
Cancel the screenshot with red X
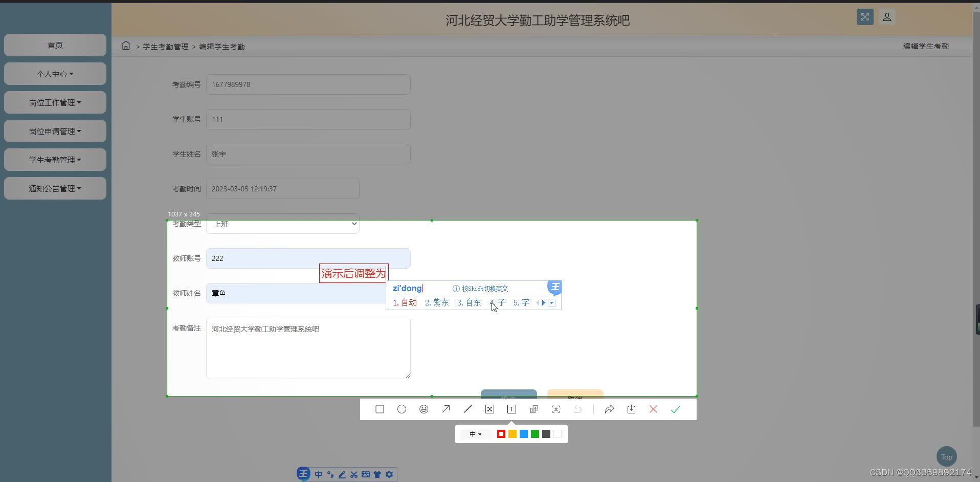point(653,409)
